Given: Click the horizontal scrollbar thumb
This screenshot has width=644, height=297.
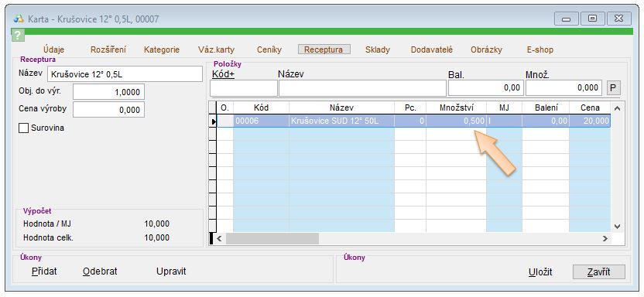Looking at the screenshot, I should coord(272,238).
